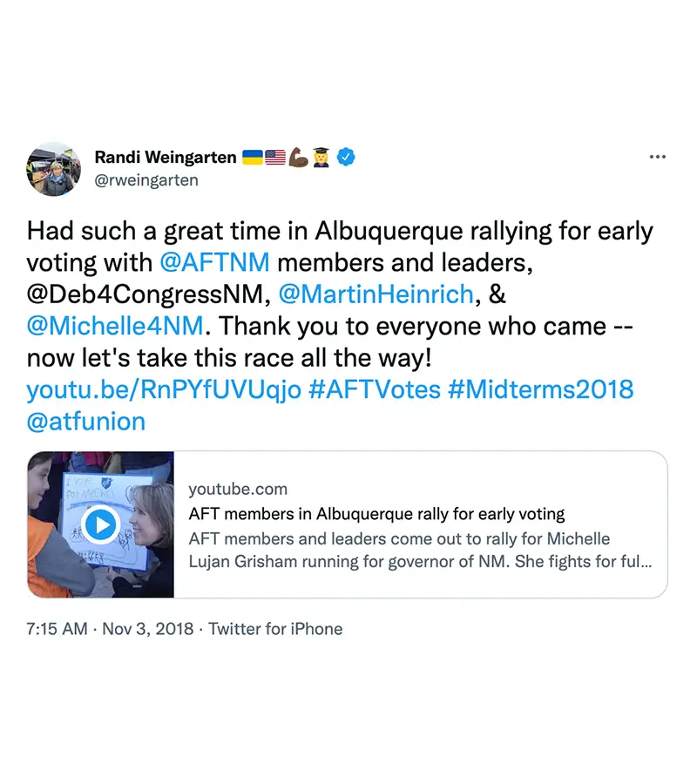The image size is (697, 784).
Task: Select the #AFTVotes hashtag
Action: click(375, 389)
